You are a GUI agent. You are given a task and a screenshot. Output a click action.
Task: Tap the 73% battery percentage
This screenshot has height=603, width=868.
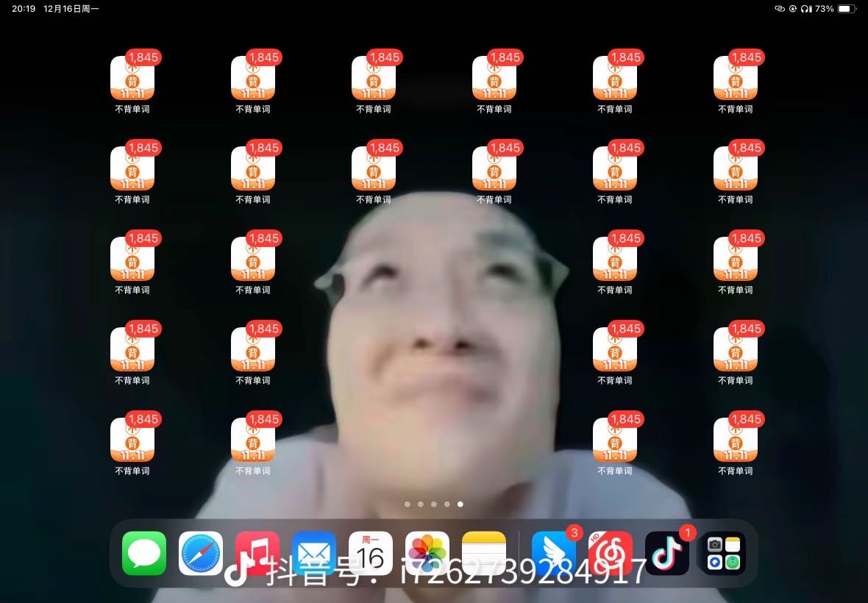coord(825,9)
